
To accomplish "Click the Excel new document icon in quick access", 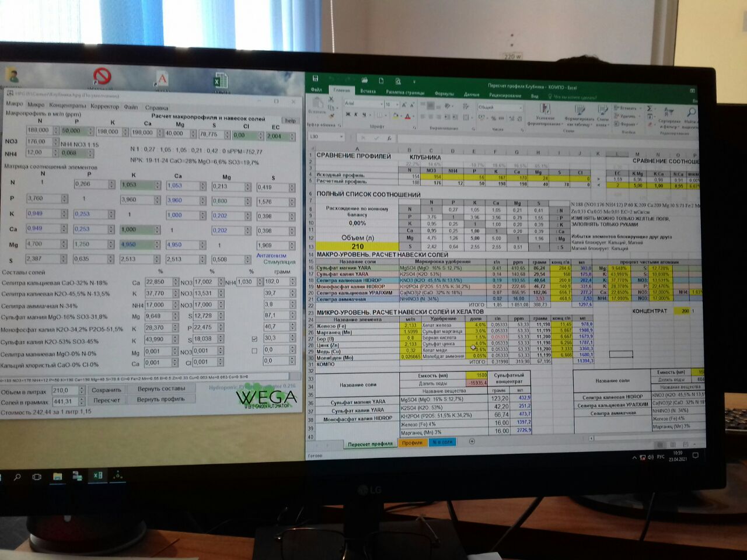I will 381,80.
